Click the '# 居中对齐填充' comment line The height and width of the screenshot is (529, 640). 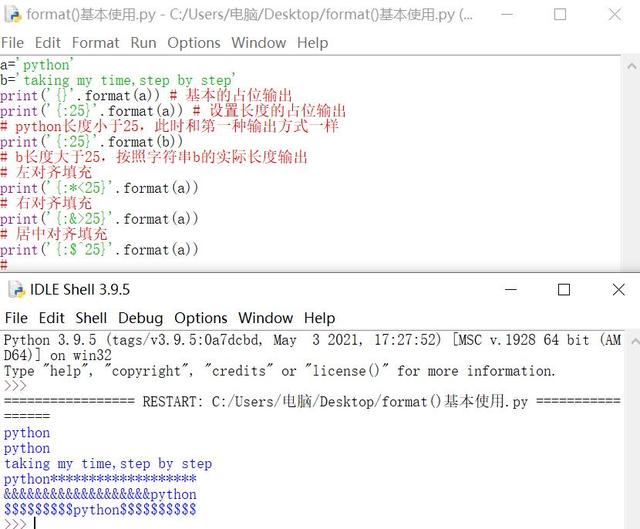pos(53,234)
